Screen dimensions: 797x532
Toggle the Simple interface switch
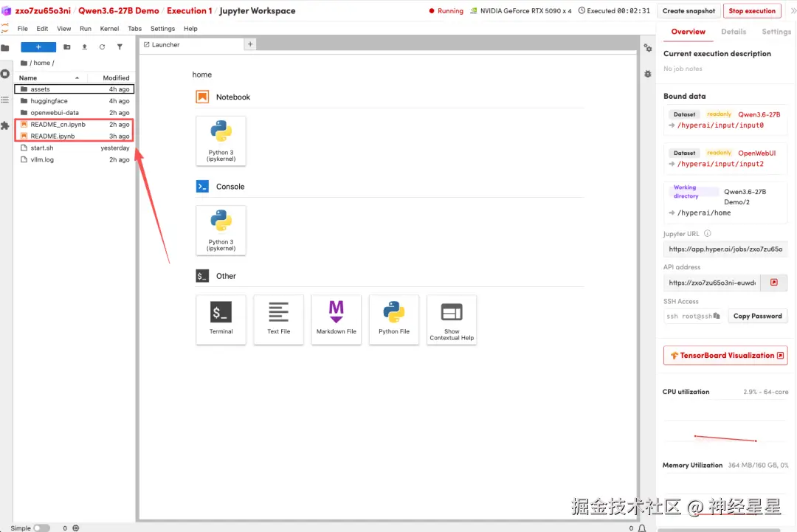[x=41, y=528]
